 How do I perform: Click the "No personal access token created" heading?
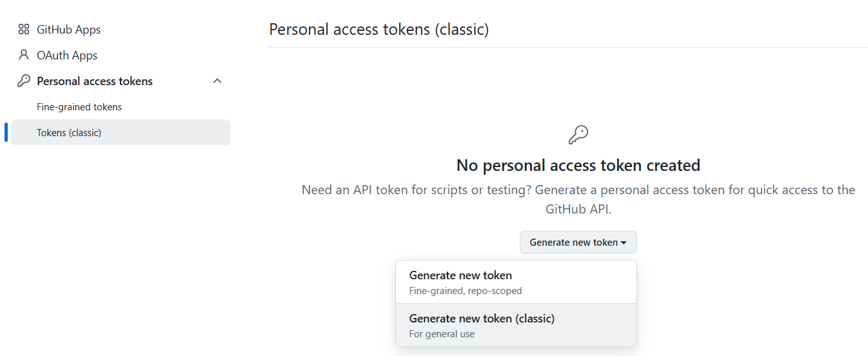pyautogui.click(x=578, y=166)
